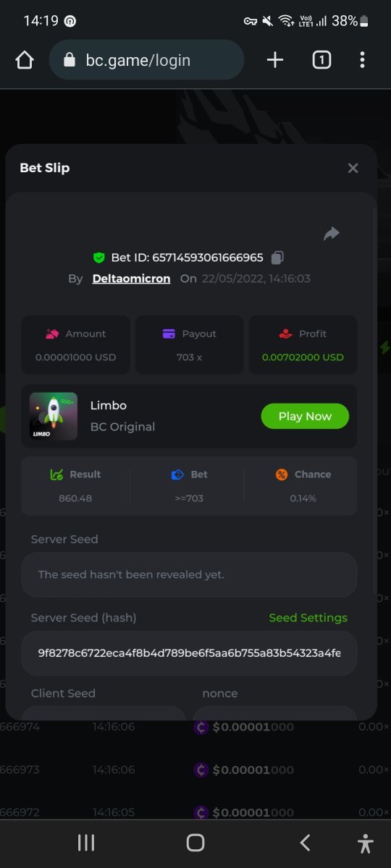
Task: Open the browser three-dot menu
Action: (x=362, y=60)
